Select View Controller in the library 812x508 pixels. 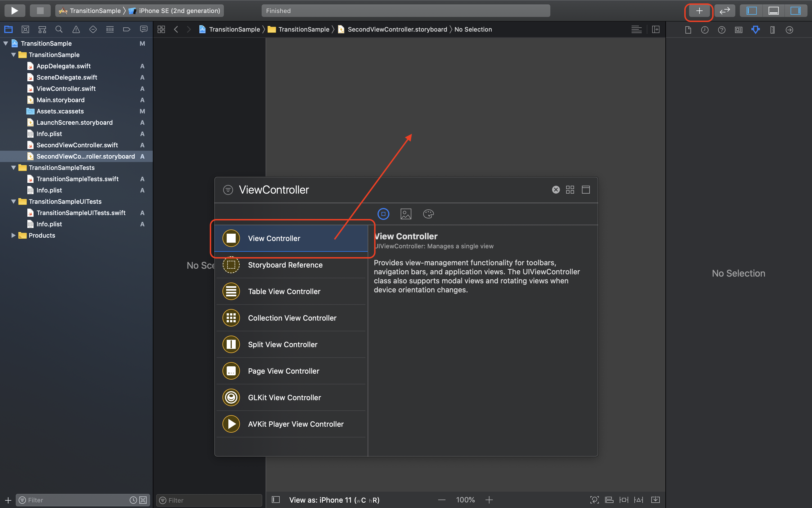click(291, 238)
